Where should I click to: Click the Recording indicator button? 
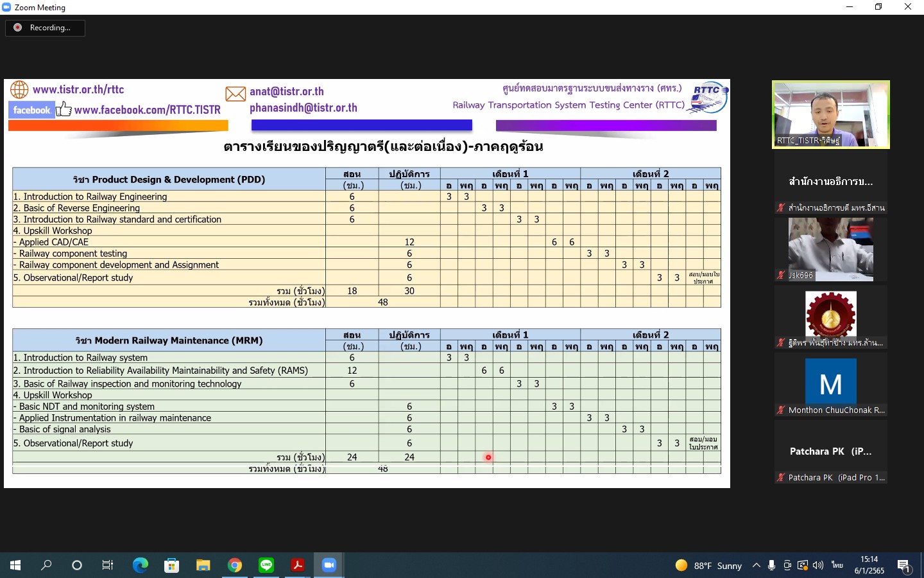point(45,28)
